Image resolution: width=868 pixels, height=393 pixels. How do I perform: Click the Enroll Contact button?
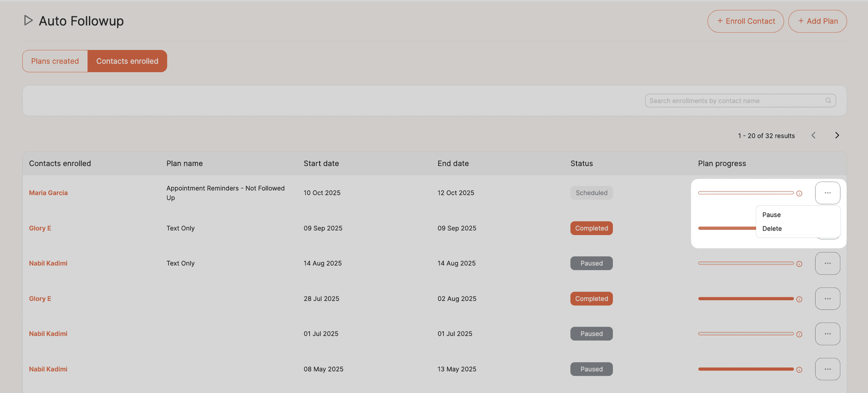(x=746, y=21)
